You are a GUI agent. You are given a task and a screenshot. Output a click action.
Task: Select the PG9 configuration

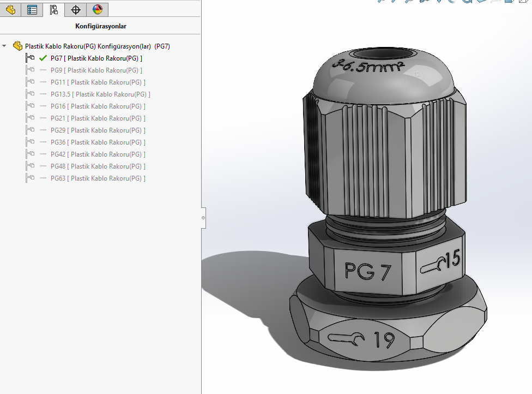[96, 70]
